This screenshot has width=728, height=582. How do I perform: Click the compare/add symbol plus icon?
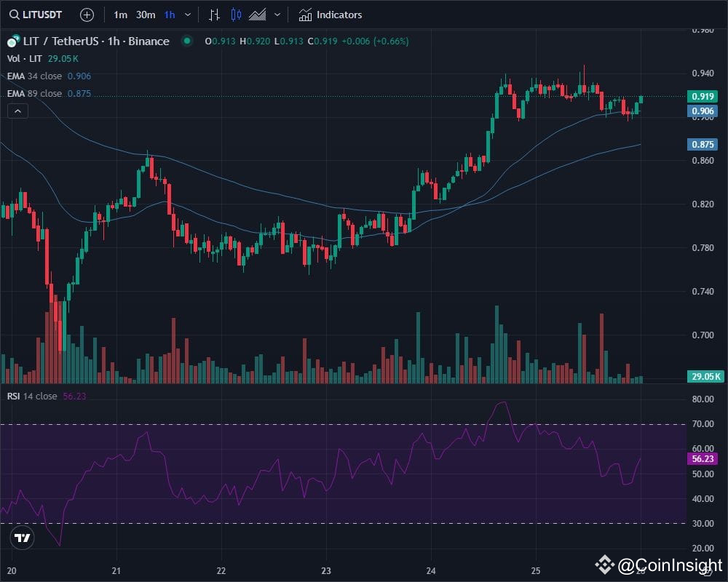pyautogui.click(x=87, y=15)
